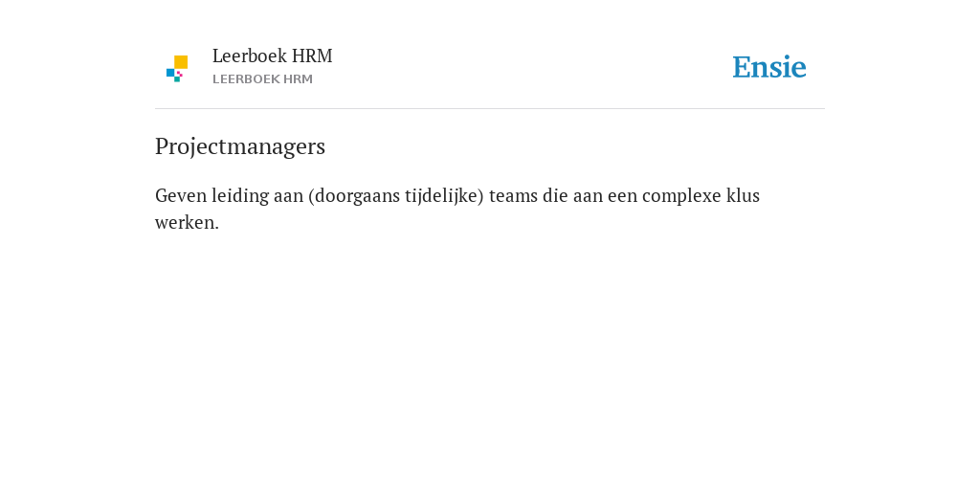The width and height of the screenshot is (980, 490).
Task: Open the Ensie logo link
Action: [769, 67]
